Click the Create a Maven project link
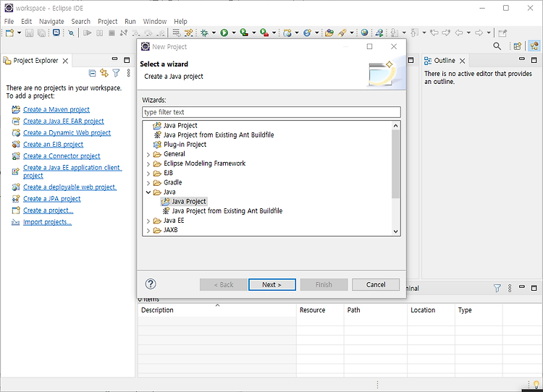This screenshot has height=392, width=543. tap(56, 110)
